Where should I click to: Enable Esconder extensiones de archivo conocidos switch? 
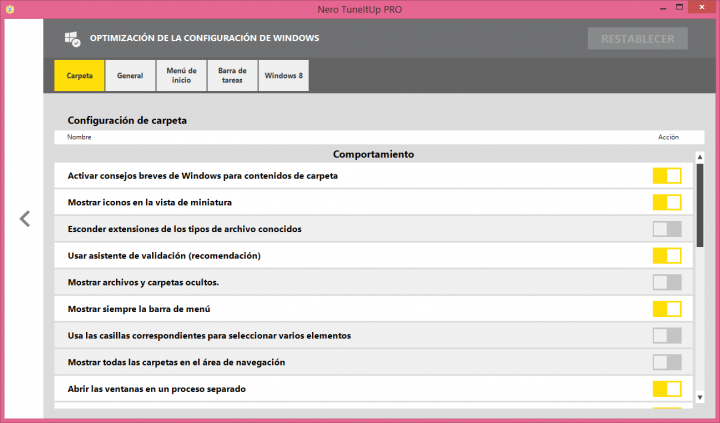click(x=667, y=229)
